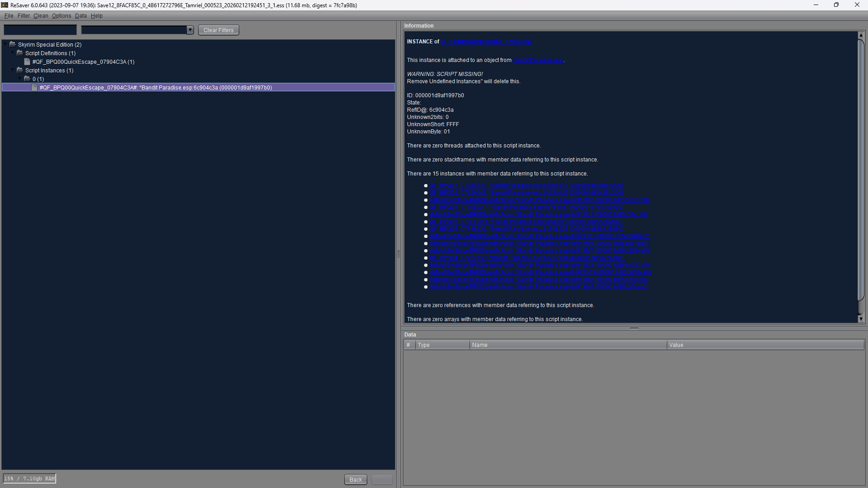Click the Back button

pos(356,479)
